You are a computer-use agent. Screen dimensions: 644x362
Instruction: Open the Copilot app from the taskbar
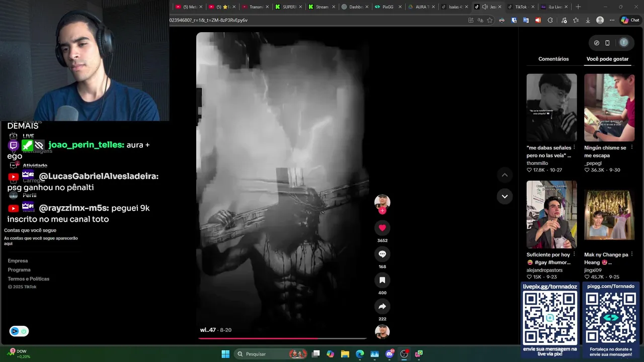click(x=330, y=354)
